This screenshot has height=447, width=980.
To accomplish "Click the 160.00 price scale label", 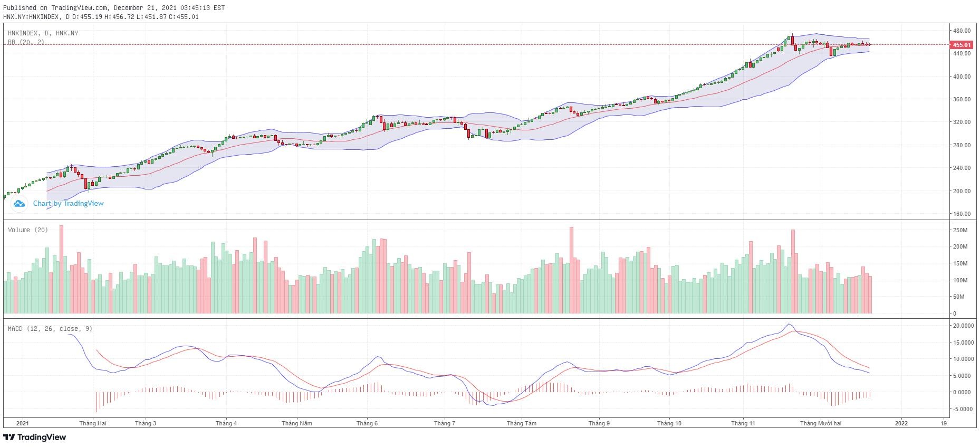I will pos(962,214).
